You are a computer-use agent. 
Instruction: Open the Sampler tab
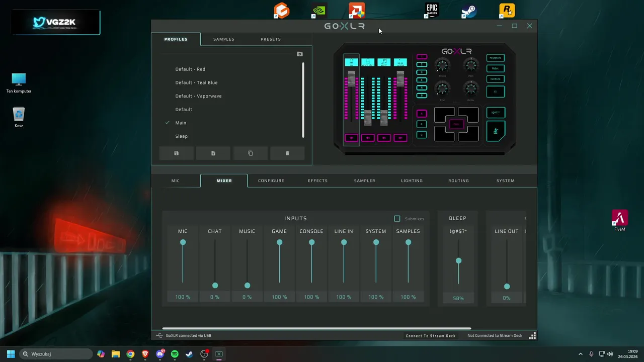coord(365,180)
